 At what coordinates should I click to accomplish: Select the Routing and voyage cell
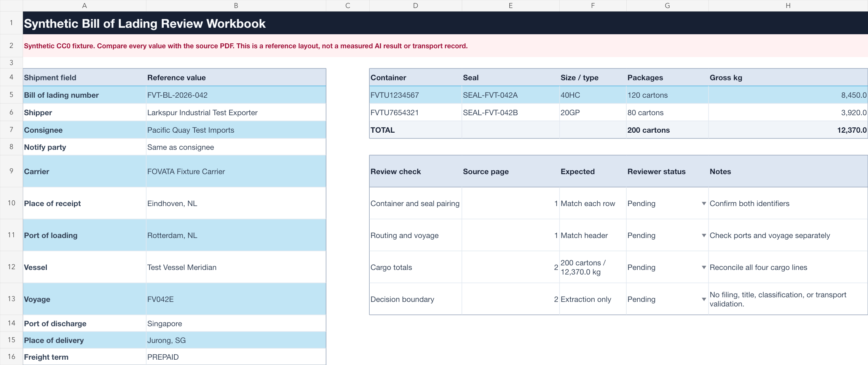coord(415,235)
